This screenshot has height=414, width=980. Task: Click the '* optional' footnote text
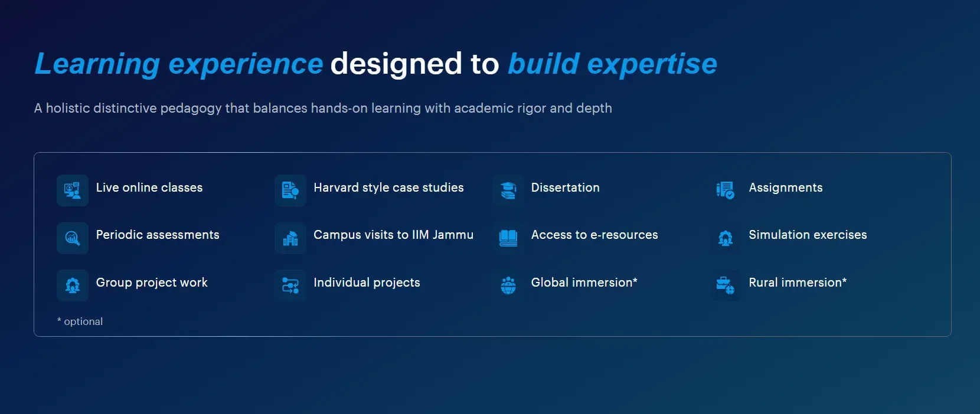pos(80,321)
